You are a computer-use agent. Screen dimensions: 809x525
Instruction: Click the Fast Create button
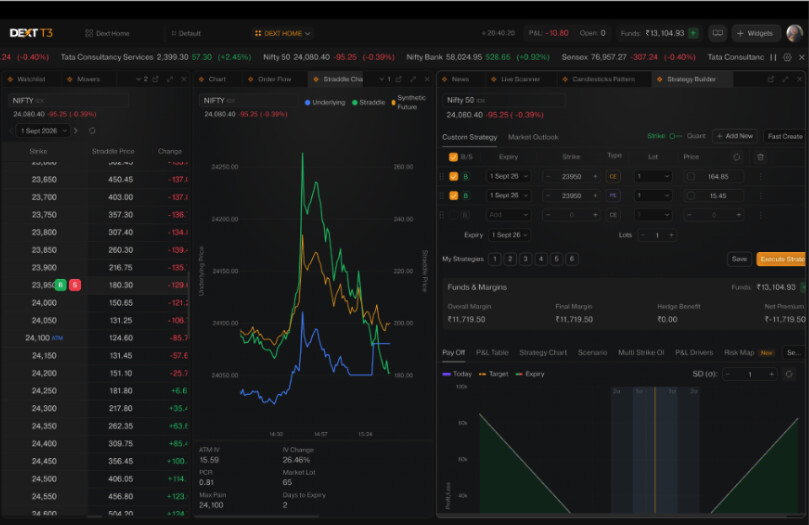tap(785, 136)
